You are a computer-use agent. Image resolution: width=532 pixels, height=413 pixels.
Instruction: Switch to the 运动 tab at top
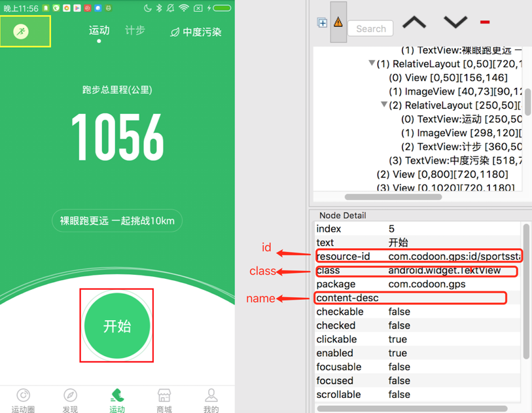[x=99, y=31]
